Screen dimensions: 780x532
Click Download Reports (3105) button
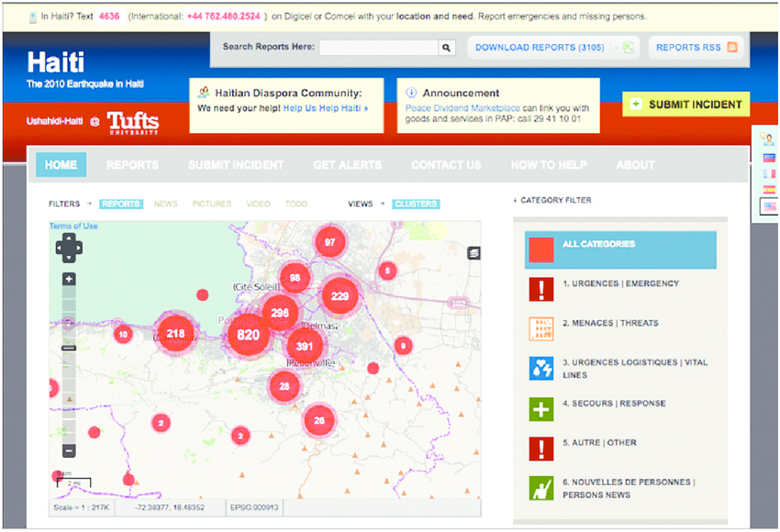553,47
